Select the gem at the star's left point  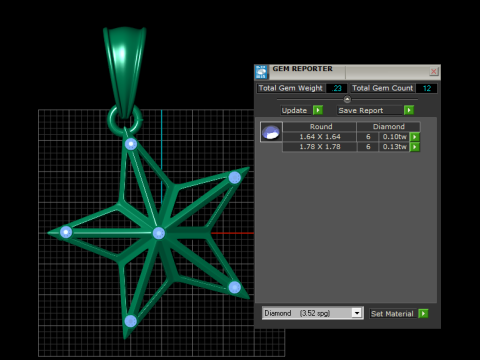click(66, 232)
